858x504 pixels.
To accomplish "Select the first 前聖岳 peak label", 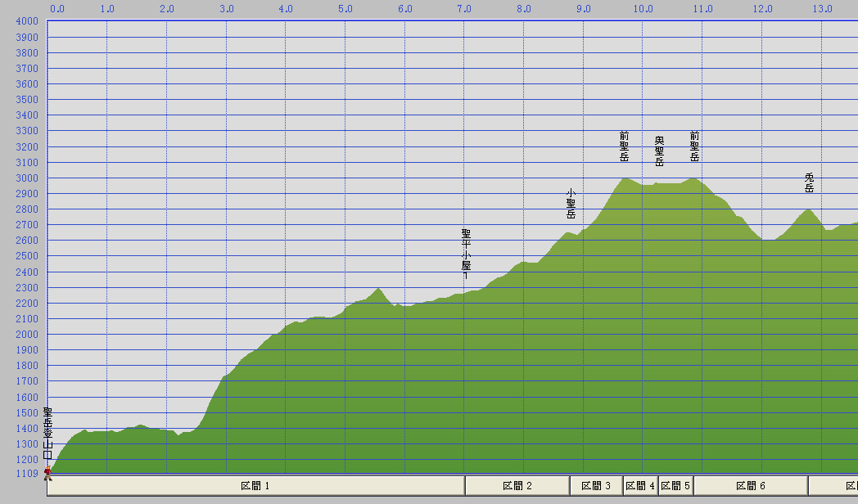I will coord(625,146).
